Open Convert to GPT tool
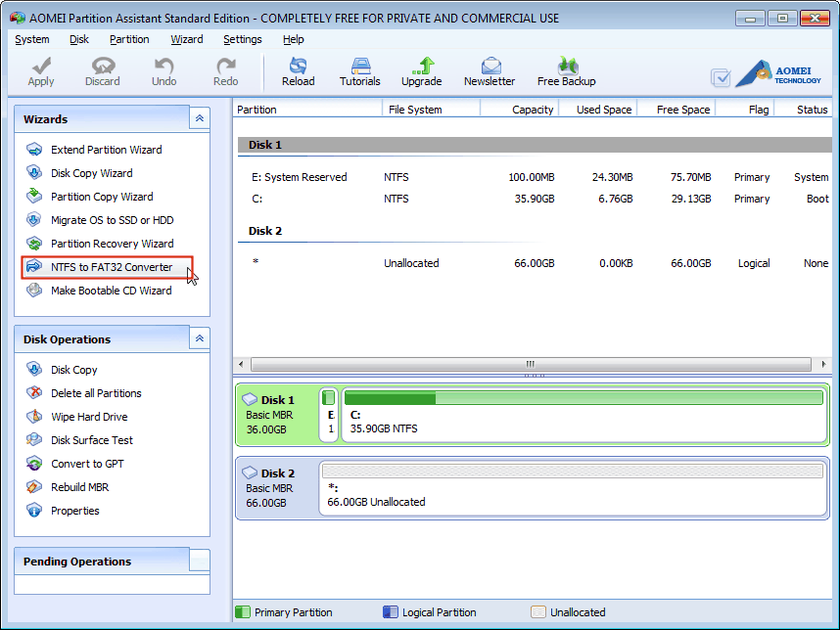Image resolution: width=840 pixels, height=630 pixels. pos(86,464)
